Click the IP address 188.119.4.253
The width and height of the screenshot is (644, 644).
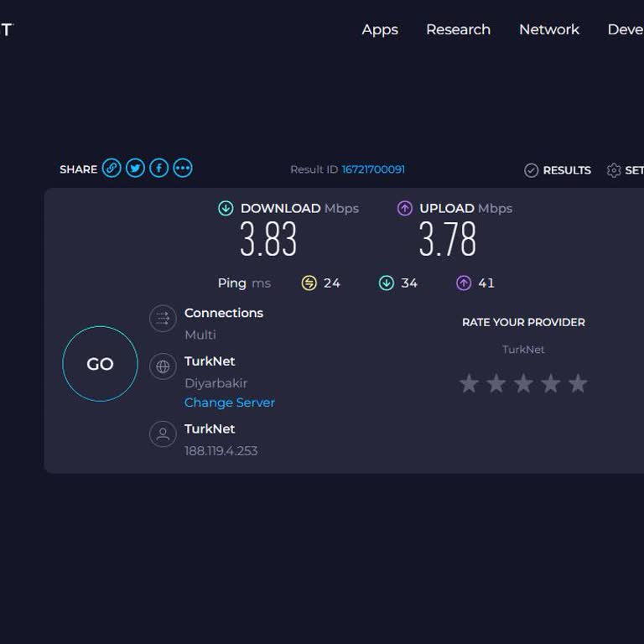click(x=221, y=451)
